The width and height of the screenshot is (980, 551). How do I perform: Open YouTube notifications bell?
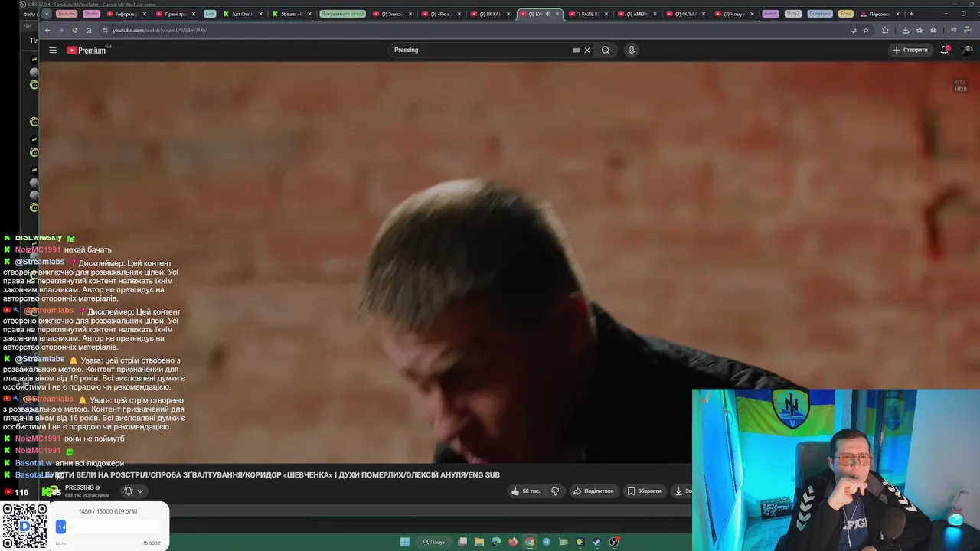tap(945, 50)
